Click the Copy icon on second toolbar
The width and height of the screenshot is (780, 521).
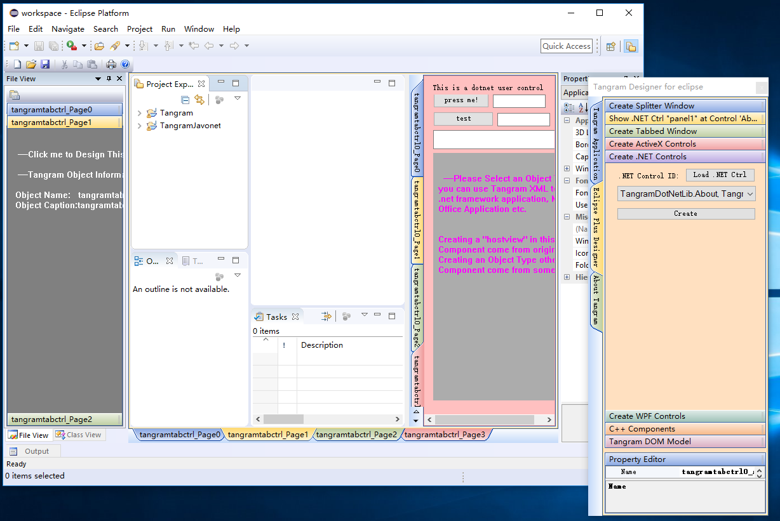pyautogui.click(x=78, y=64)
